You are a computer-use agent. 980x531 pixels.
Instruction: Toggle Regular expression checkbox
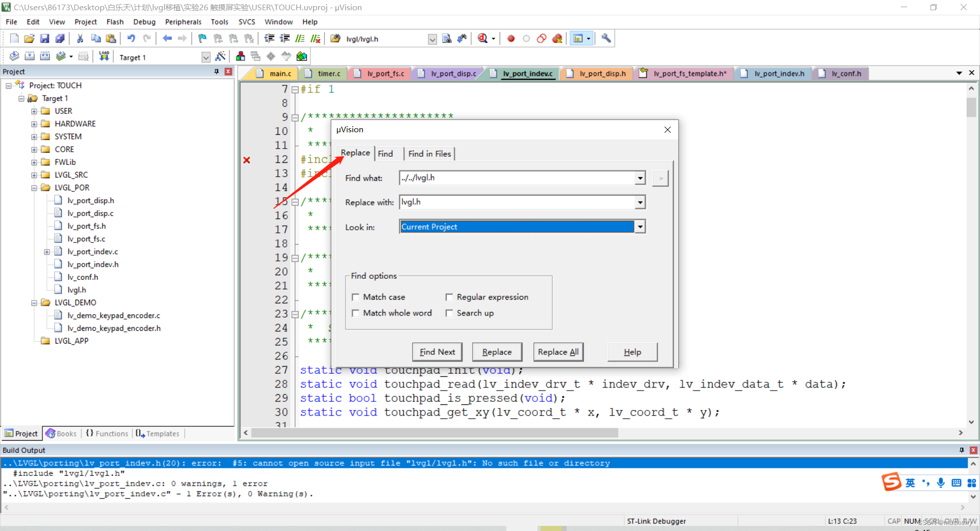449,297
